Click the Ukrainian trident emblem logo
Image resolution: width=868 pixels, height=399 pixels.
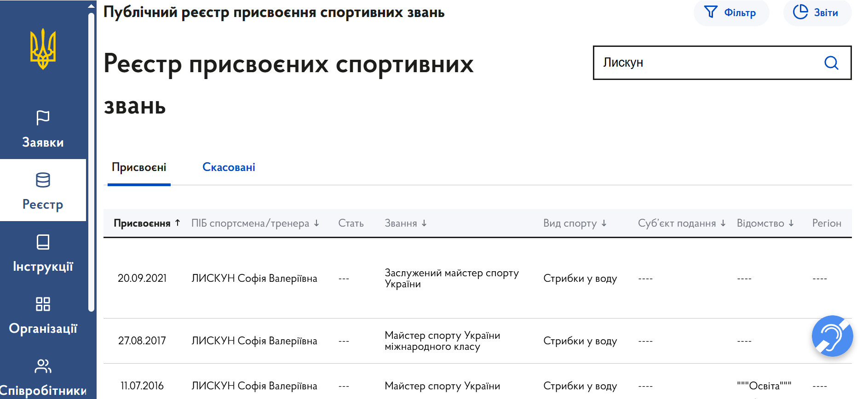pos(43,49)
